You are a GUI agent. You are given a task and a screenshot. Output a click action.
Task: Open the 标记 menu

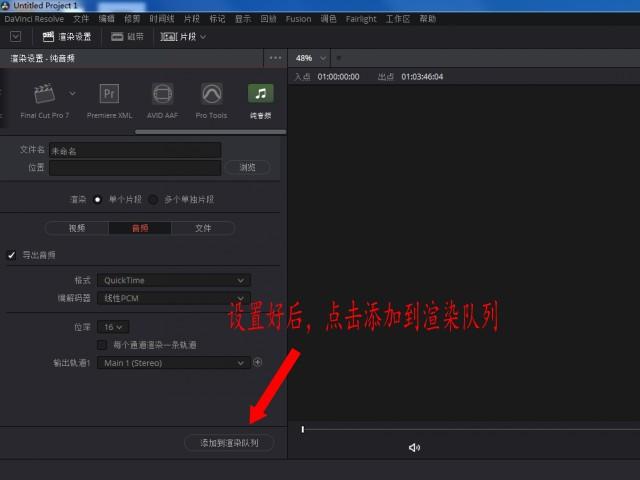coord(217,19)
